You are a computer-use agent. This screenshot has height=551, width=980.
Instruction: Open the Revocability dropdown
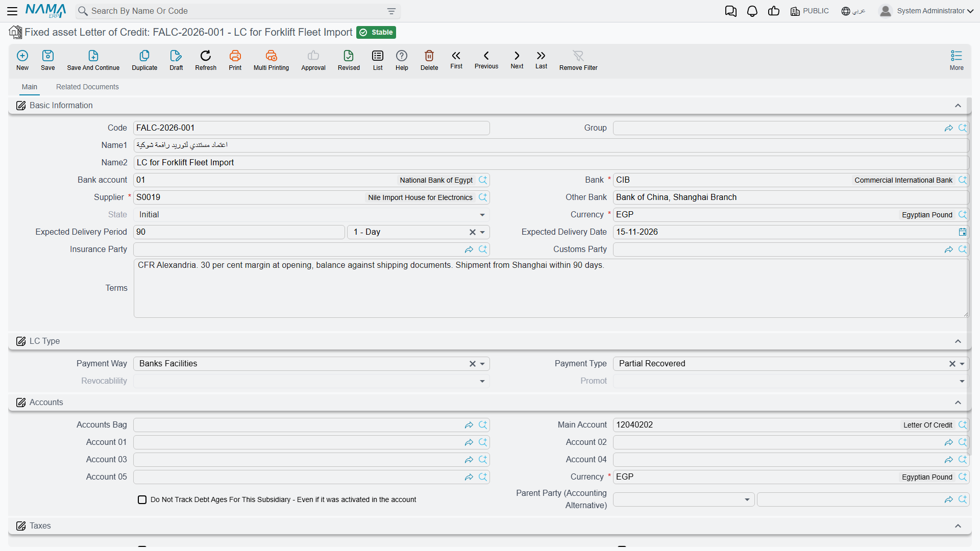(x=482, y=381)
